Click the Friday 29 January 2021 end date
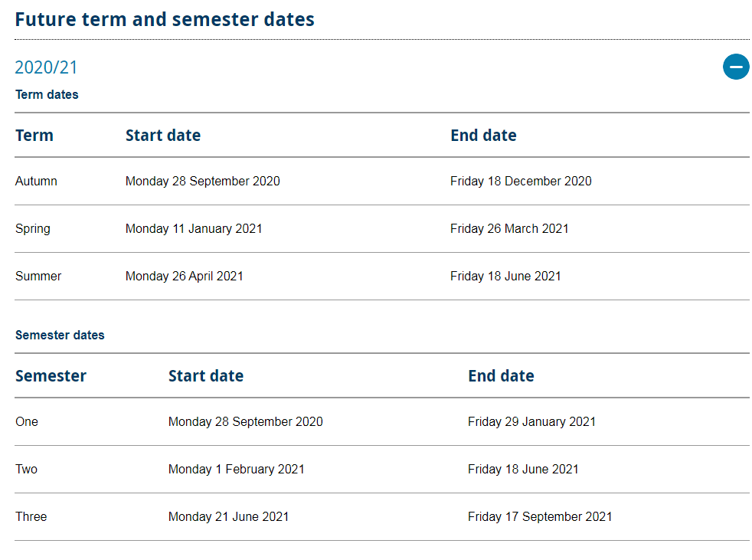The height and width of the screenshot is (560, 752). (x=531, y=422)
